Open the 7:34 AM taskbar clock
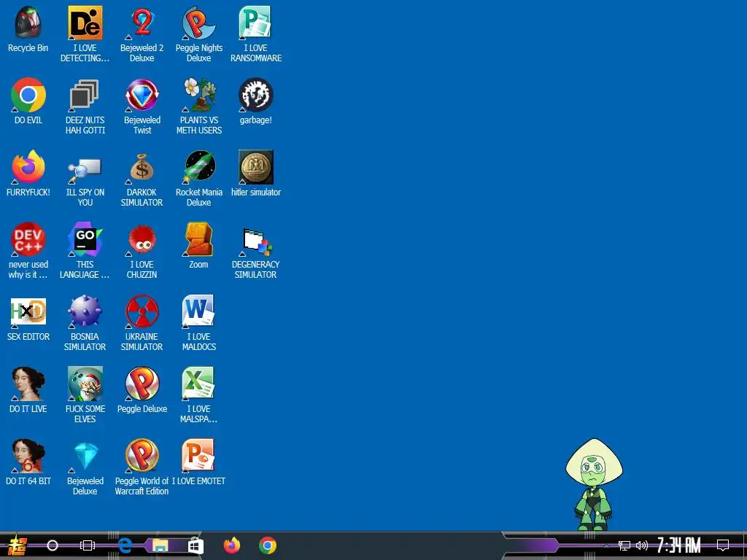747x560 pixels. point(679,545)
